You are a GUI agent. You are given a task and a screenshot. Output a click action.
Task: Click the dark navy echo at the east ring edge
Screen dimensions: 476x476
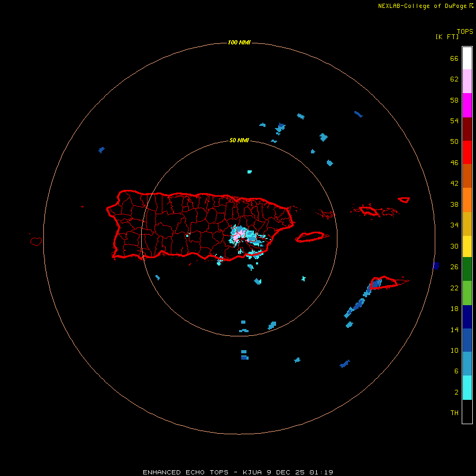[x=436, y=266]
